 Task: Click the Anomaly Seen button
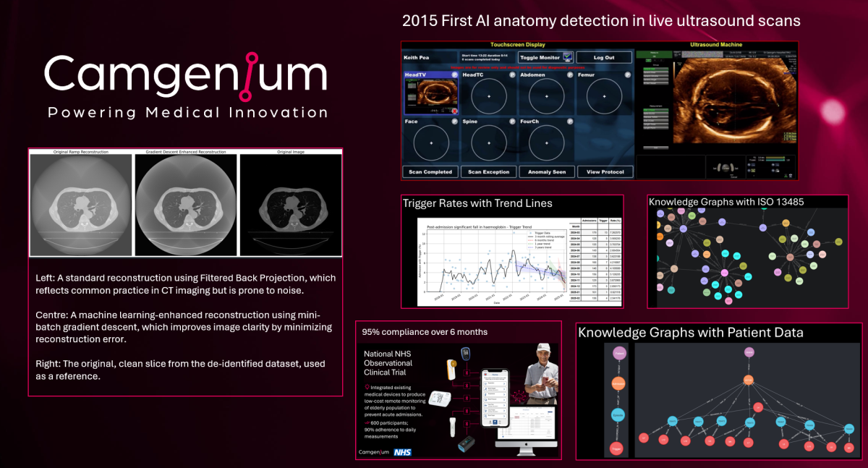pos(546,172)
